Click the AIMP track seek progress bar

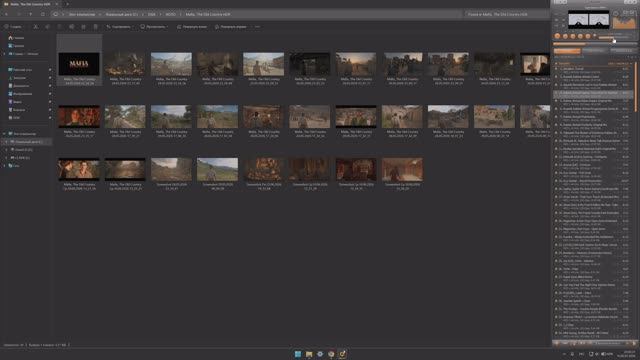pos(594,44)
